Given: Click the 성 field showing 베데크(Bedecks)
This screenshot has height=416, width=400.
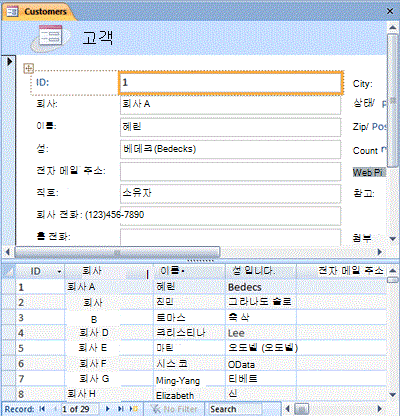Looking at the screenshot, I should click(x=230, y=149).
